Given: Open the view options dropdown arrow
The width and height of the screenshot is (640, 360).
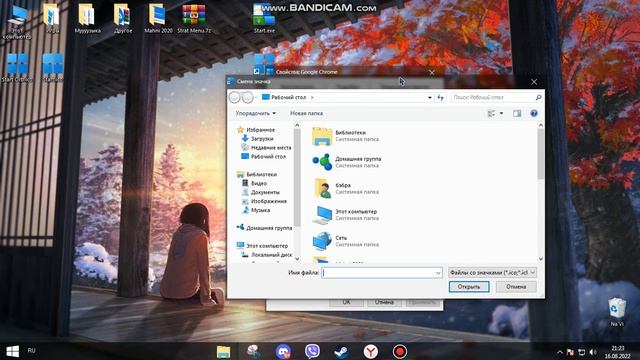Looking at the screenshot, I should 501,113.
